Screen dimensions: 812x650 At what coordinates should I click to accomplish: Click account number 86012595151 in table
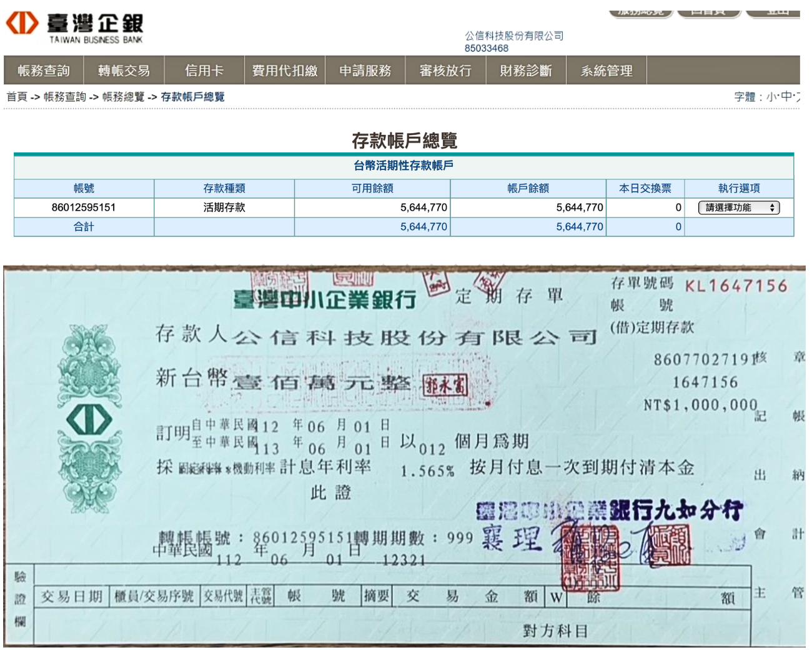pyautogui.click(x=84, y=207)
